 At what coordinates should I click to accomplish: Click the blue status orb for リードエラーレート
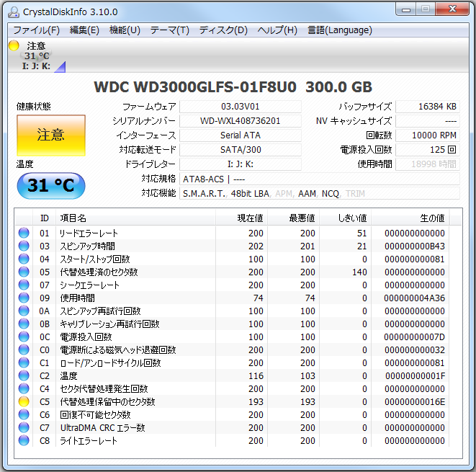click(x=24, y=233)
